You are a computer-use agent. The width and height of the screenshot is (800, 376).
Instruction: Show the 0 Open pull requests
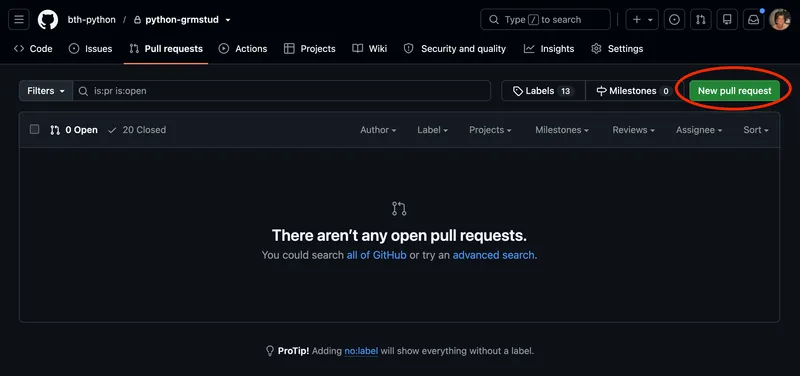pos(73,130)
